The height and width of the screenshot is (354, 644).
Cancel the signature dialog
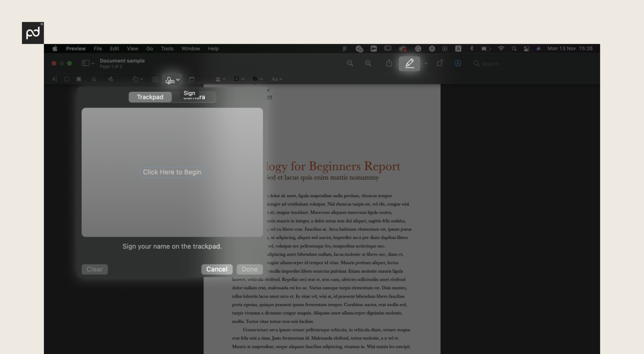216,269
